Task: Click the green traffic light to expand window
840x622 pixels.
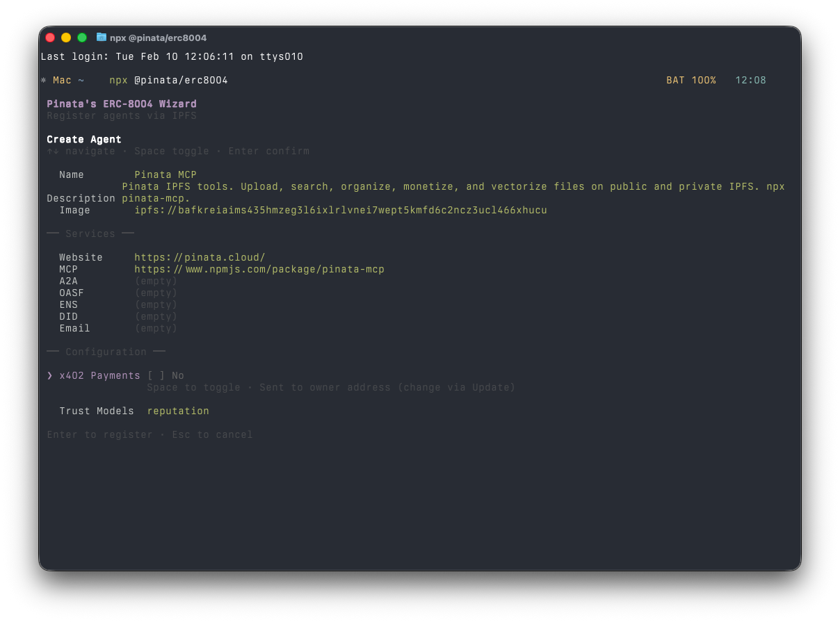Action: [x=81, y=38]
